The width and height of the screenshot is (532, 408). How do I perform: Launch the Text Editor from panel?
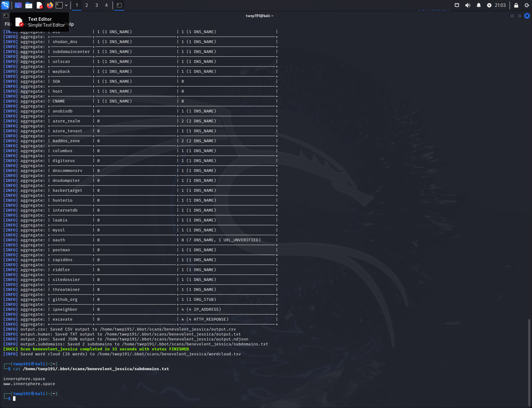tap(39, 5)
